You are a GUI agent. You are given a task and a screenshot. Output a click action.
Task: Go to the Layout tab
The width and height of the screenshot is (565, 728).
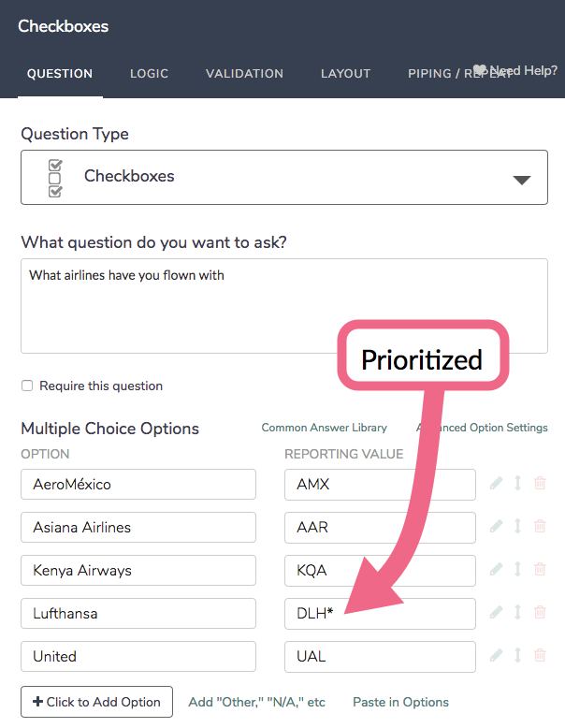pos(345,73)
